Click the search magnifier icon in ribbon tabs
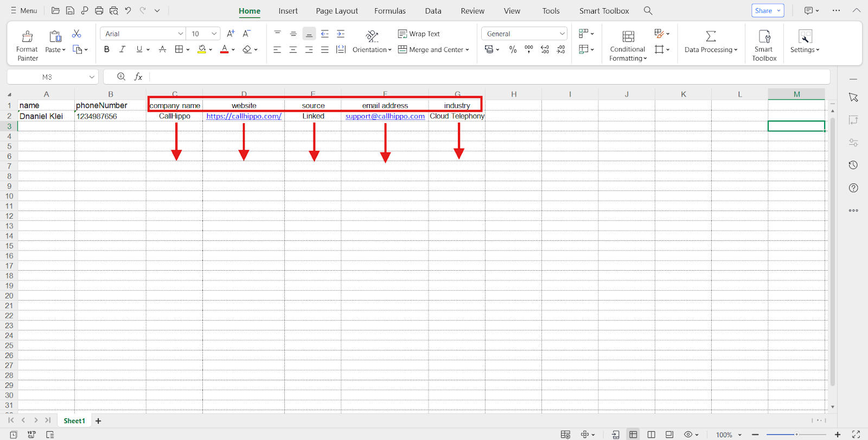Viewport: 868px width, 440px height. [x=648, y=10]
